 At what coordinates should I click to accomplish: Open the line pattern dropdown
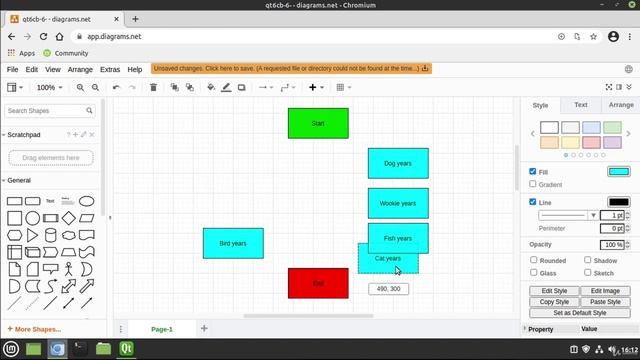(x=568, y=215)
